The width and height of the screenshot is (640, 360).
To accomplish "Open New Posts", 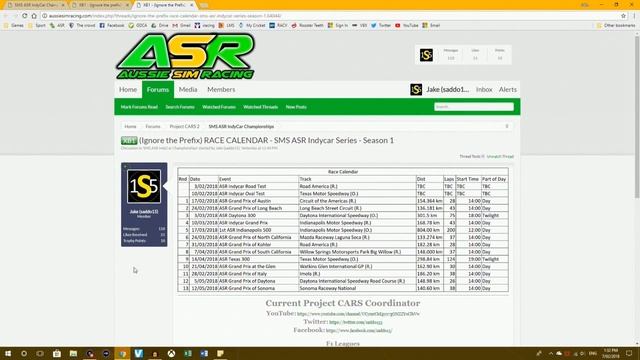I will pos(296,107).
